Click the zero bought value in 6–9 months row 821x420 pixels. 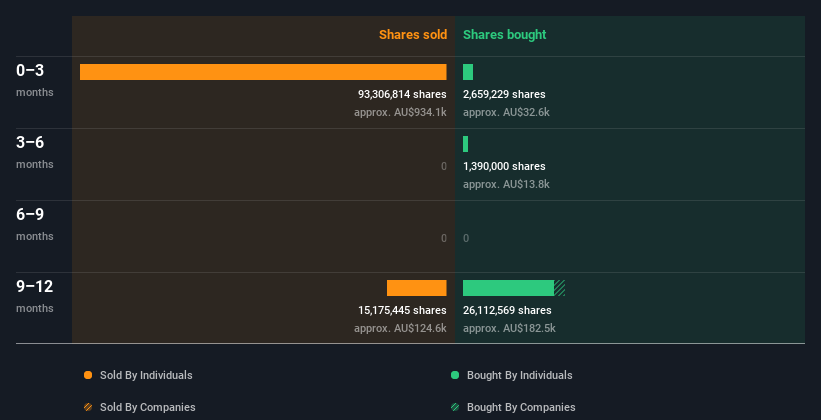[466, 238]
